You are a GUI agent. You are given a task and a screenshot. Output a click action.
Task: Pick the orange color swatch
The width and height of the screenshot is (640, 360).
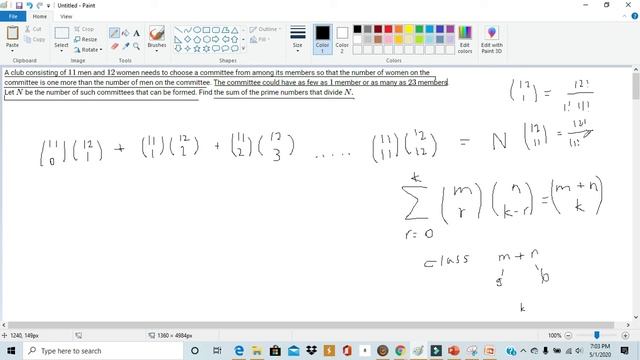pos(398,29)
